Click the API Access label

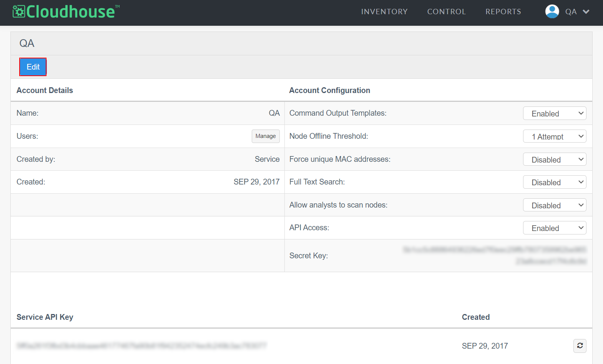coord(309,228)
